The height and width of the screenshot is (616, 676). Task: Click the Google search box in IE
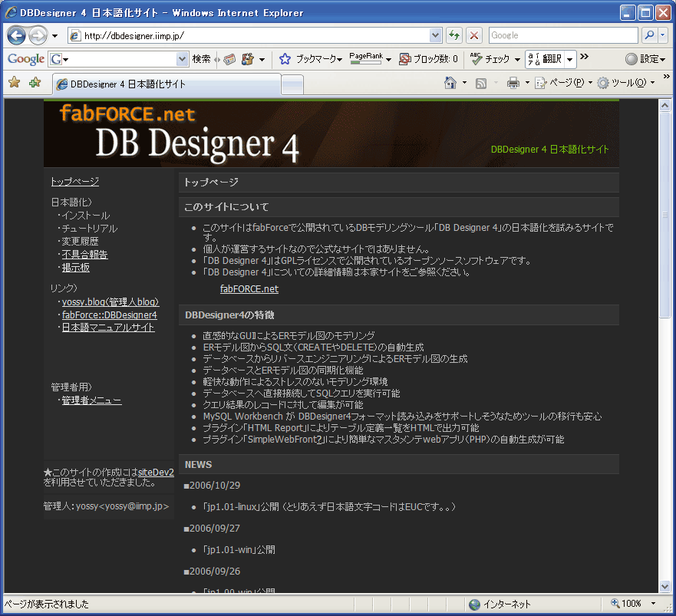(563, 35)
